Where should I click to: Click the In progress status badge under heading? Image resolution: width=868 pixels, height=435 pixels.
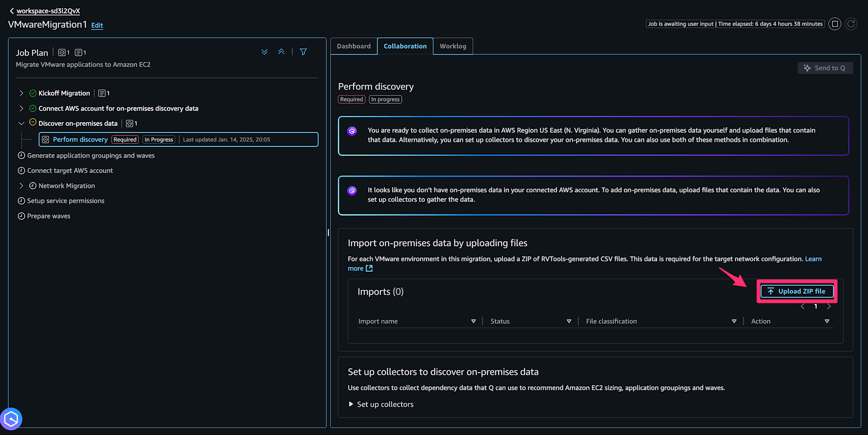point(385,99)
